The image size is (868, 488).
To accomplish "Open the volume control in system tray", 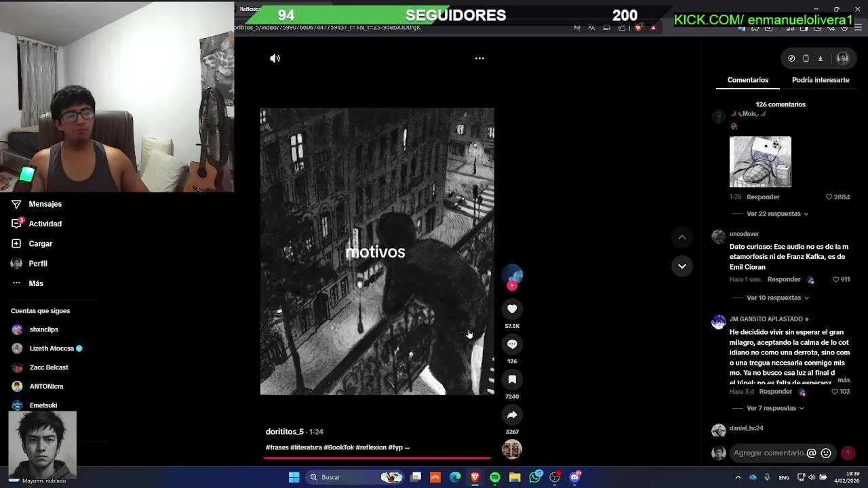I will coord(812,477).
